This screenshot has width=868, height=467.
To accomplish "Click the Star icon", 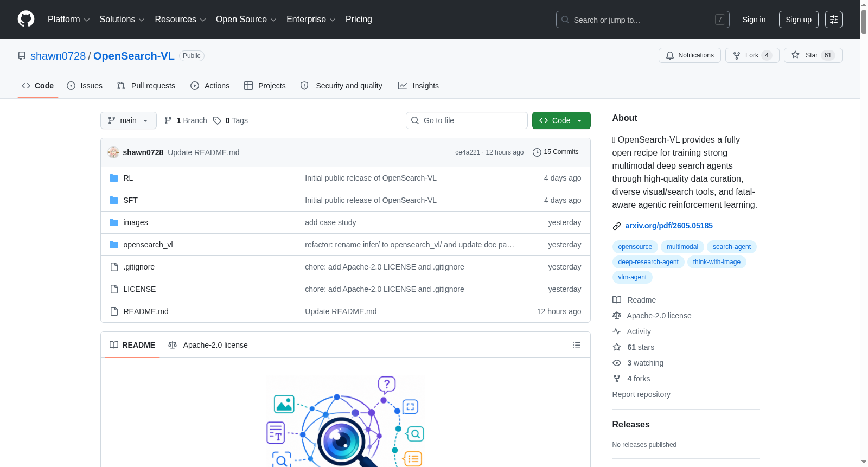I will [795, 55].
